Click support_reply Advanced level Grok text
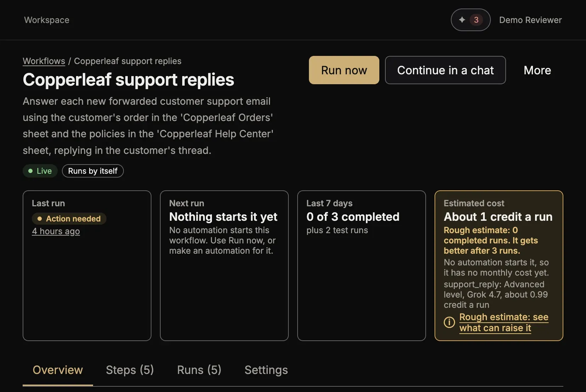Viewport: 586px width, 392px height. [x=496, y=295]
